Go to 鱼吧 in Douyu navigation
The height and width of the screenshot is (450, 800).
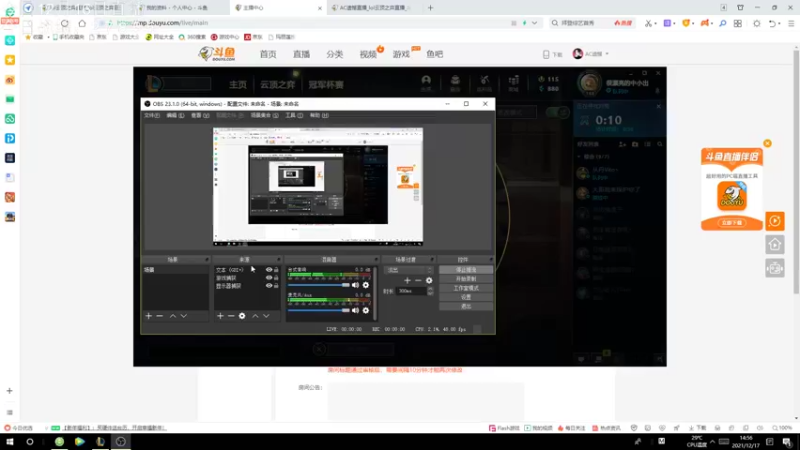click(435, 54)
